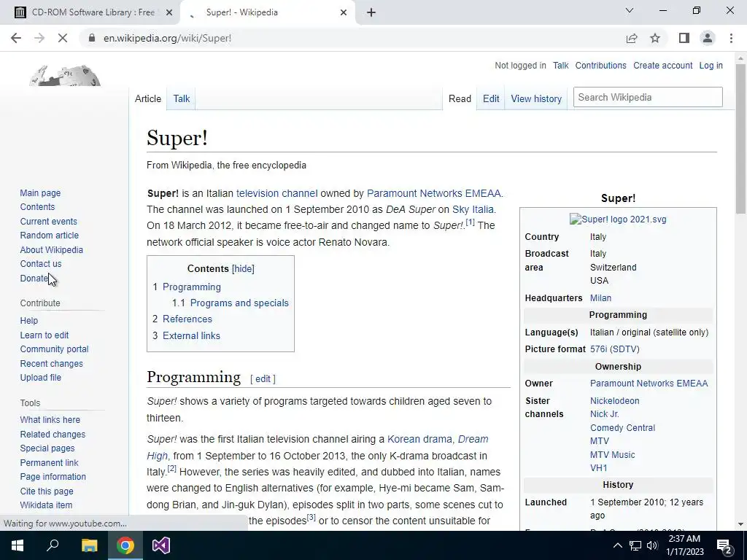Switch to the Talk tab of the article
Screen dimensions: 747x560
tap(182, 98)
